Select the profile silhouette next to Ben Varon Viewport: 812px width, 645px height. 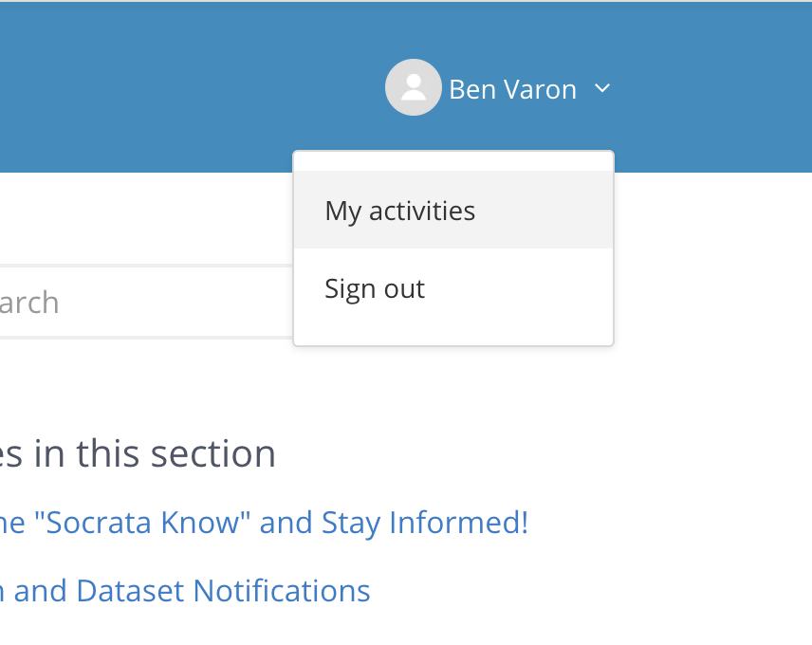(x=414, y=87)
